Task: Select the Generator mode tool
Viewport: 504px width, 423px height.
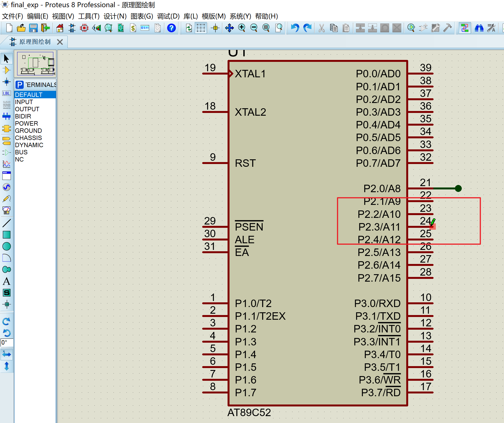Action: click(x=7, y=187)
